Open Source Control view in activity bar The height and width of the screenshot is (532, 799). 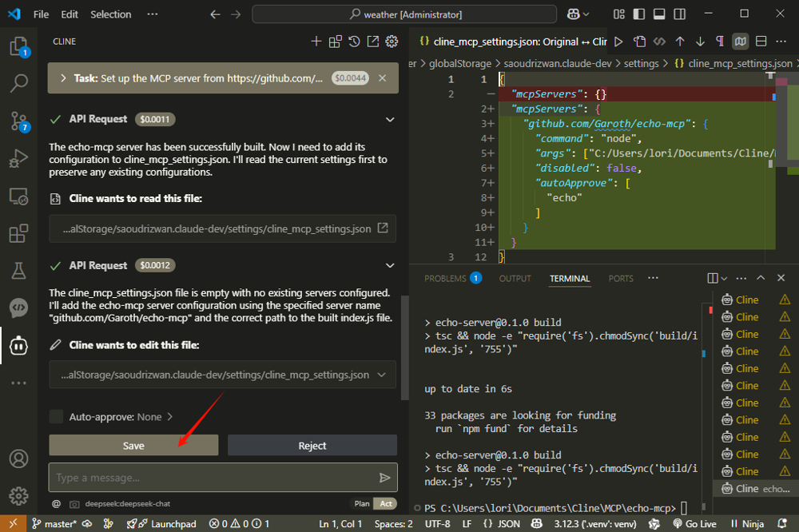coord(18,121)
